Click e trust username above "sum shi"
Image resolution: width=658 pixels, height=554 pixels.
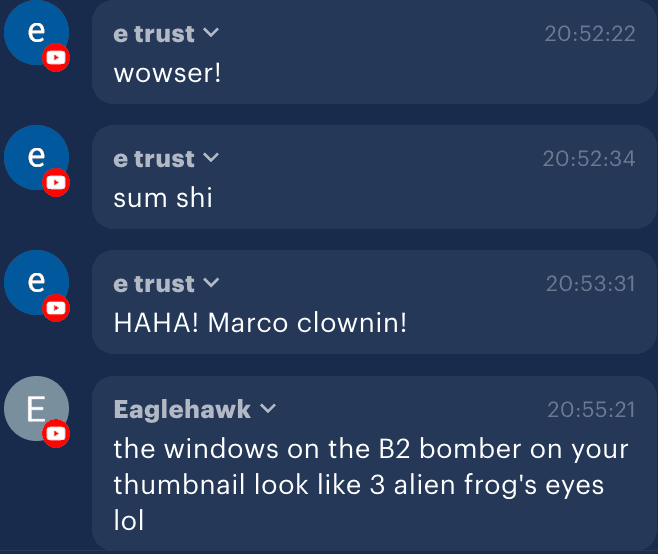click(154, 159)
